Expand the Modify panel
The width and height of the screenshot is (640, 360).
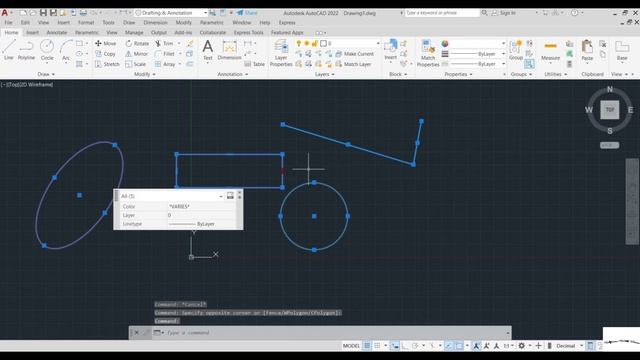pyautogui.click(x=144, y=74)
